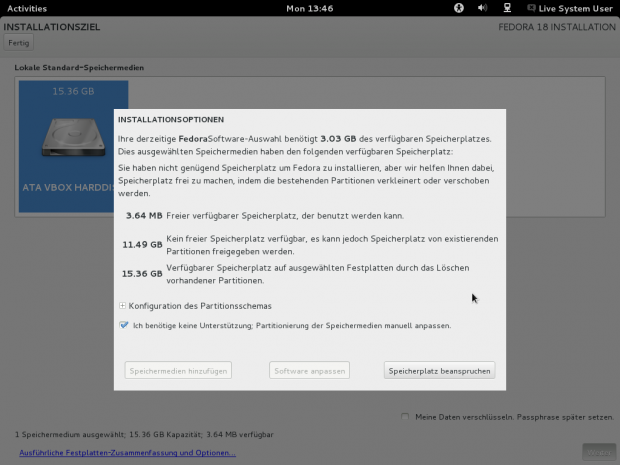Expand 'Konfiguration des Partitionsschemas'

pos(123,305)
